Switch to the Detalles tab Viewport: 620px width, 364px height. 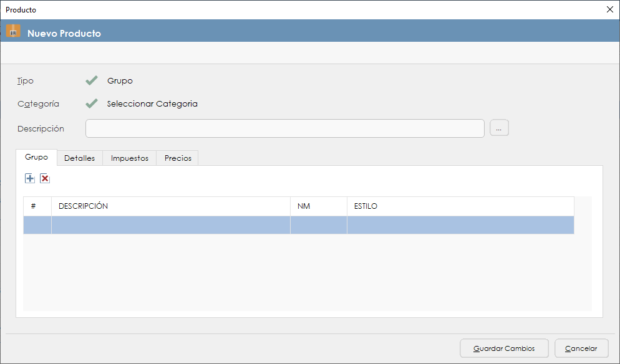point(79,158)
